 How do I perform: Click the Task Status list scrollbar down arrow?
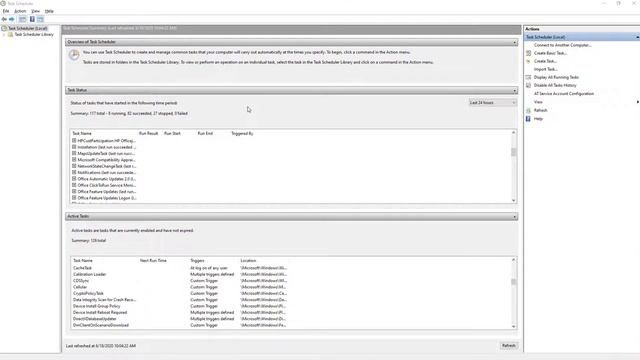513,200
